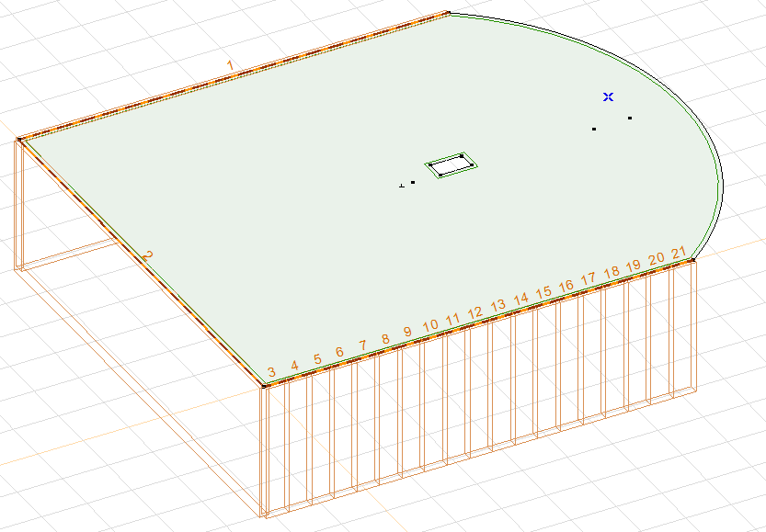
Task: Click the edge label 19
Action: (634, 266)
